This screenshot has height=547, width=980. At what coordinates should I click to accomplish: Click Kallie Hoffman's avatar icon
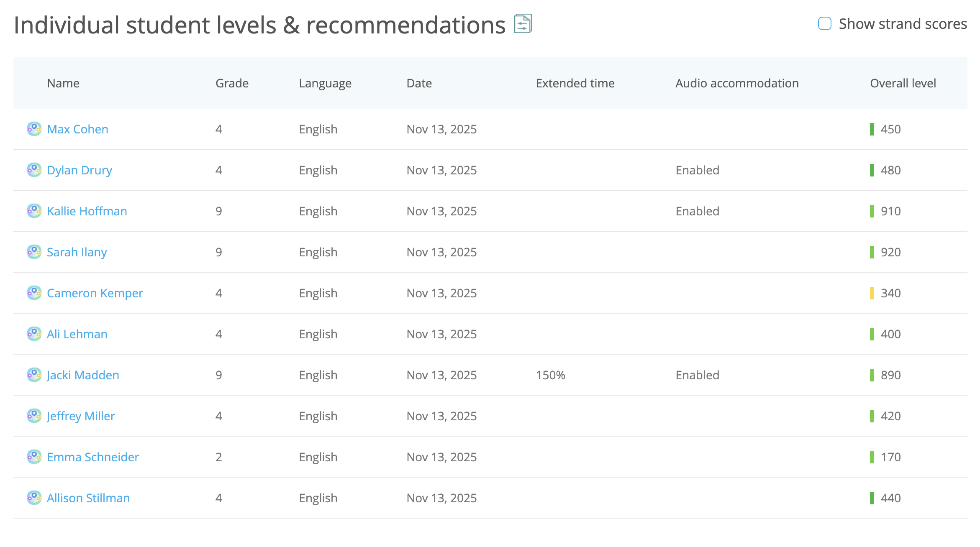[x=33, y=211]
